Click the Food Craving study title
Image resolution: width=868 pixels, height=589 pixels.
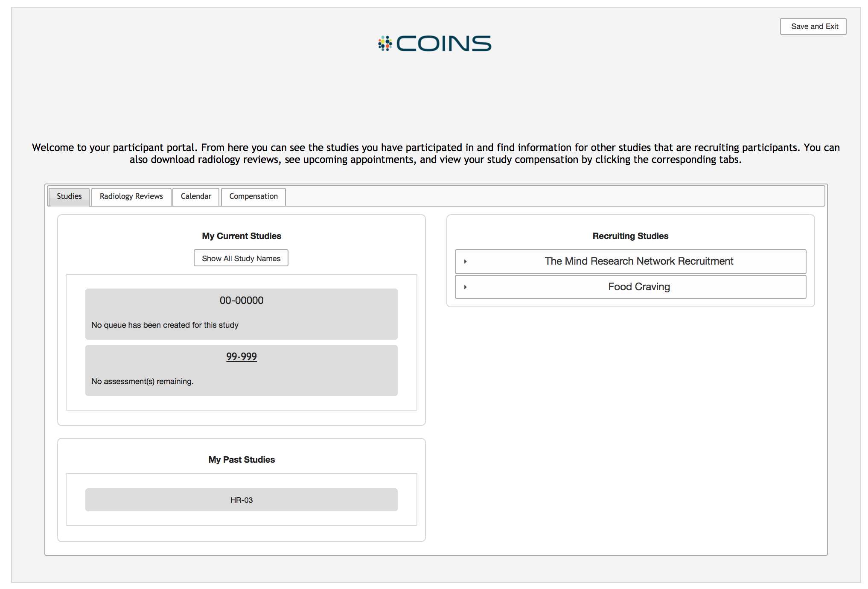point(639,287)
